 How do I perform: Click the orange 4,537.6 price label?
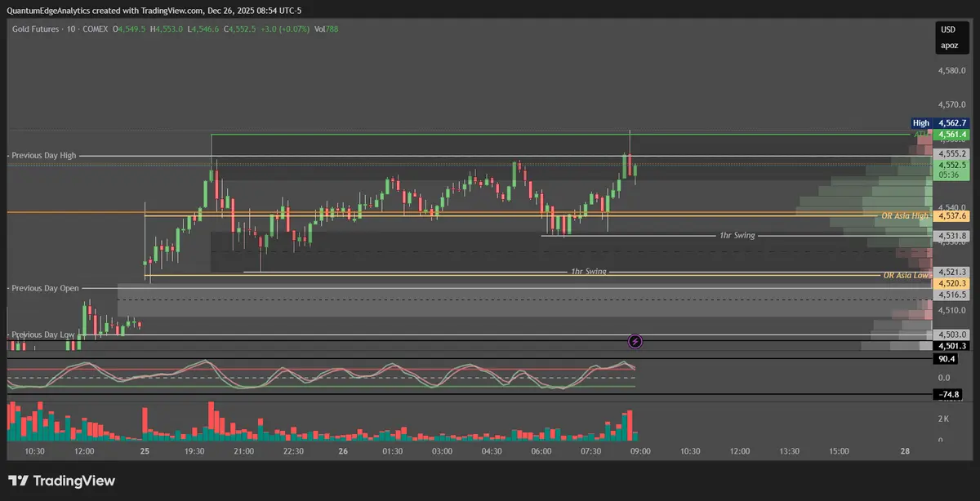point(952,216)
